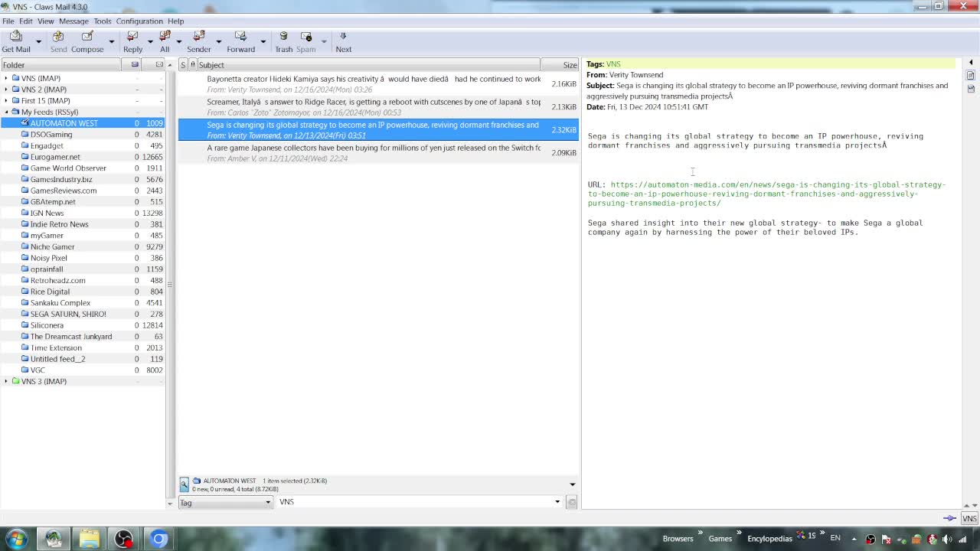Open the Tag search type dropdown

225,502
